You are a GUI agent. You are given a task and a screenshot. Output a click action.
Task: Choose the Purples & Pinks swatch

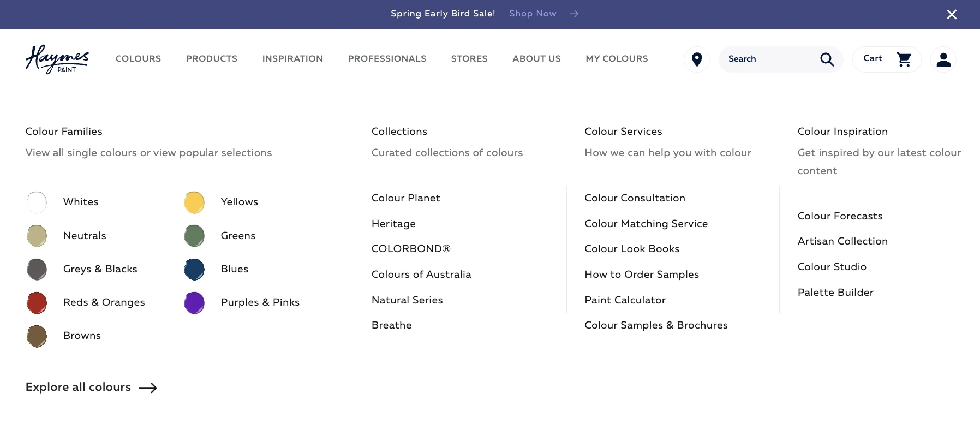pyautogui.click(x=194, y=303)
